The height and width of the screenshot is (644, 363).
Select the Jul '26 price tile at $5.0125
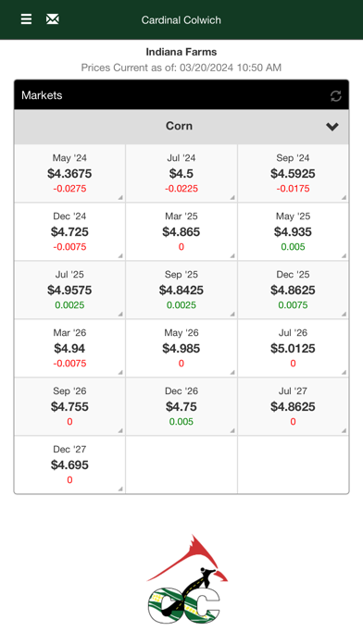click(x=294, y=348)
